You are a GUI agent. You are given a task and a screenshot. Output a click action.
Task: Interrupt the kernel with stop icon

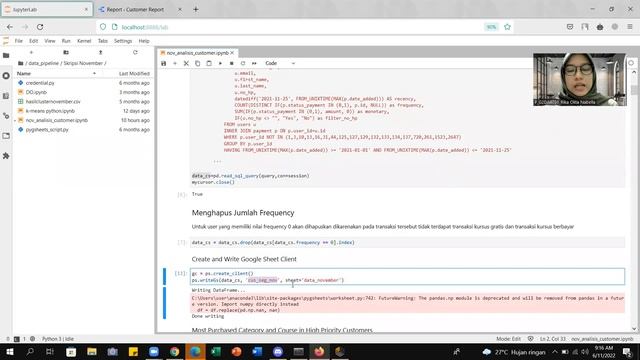(x=231, y=63)
